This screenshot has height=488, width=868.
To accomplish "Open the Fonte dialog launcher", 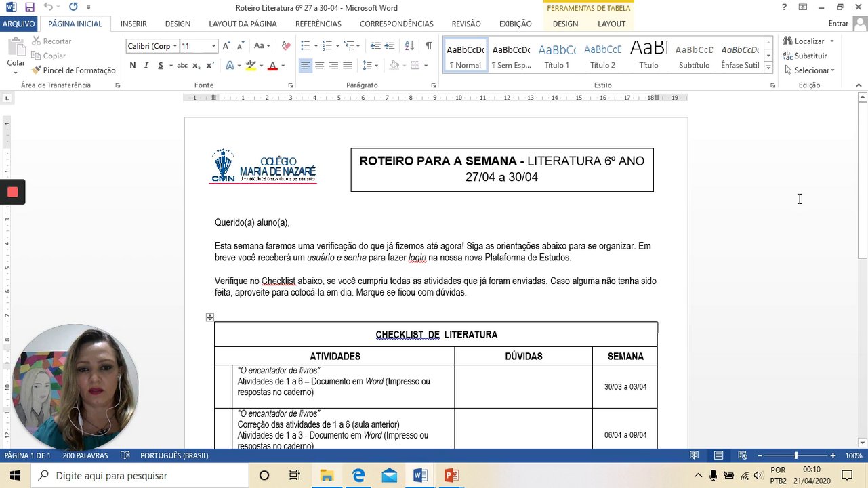I will pos(291,85).
